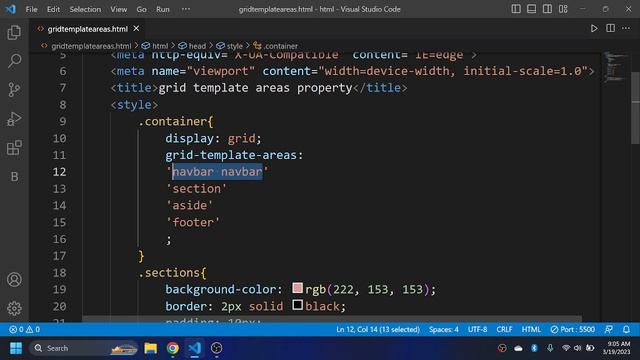Click the code minimap overview
Viewport: 640px width, 360px height.
tap(615, 67)
